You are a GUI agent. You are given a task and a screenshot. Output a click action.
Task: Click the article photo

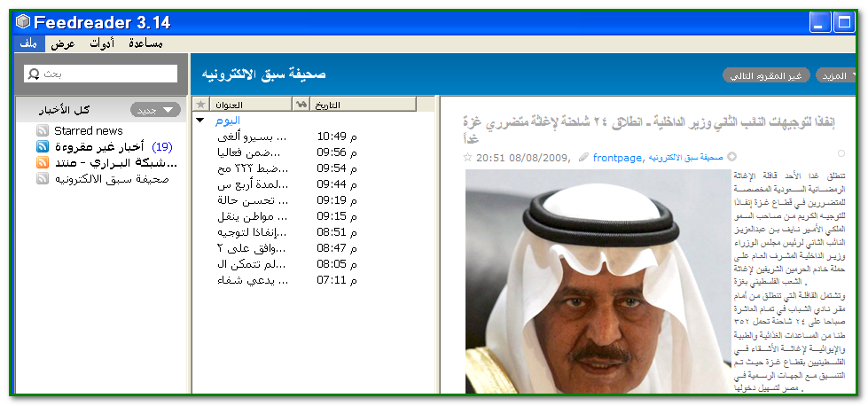point(598,281)
